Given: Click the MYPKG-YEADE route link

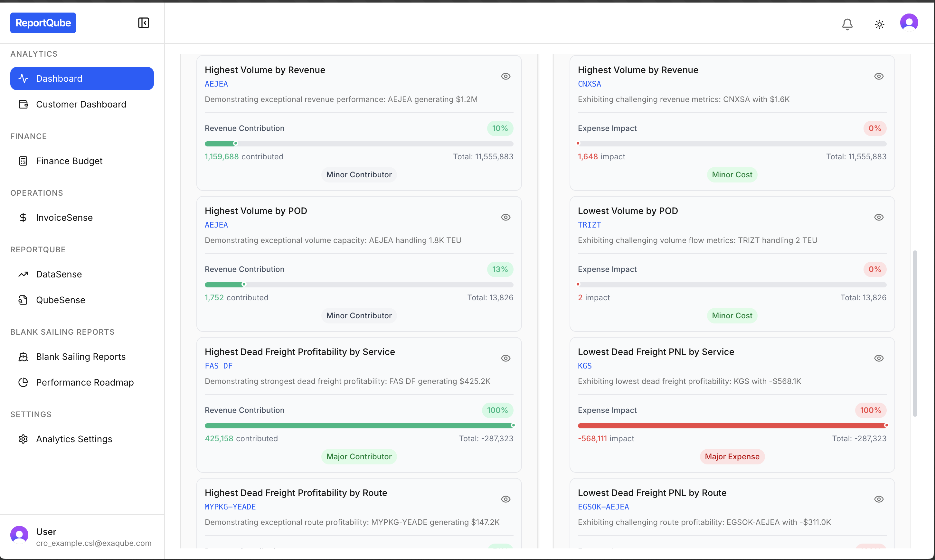Looking at the screenshot, I should point(230,507).
